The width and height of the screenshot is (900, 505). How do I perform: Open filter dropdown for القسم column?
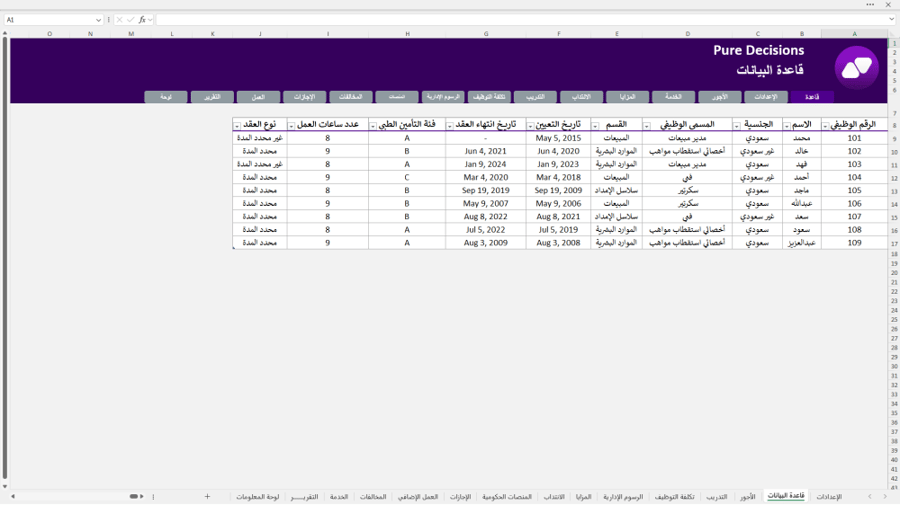[595, 126]
